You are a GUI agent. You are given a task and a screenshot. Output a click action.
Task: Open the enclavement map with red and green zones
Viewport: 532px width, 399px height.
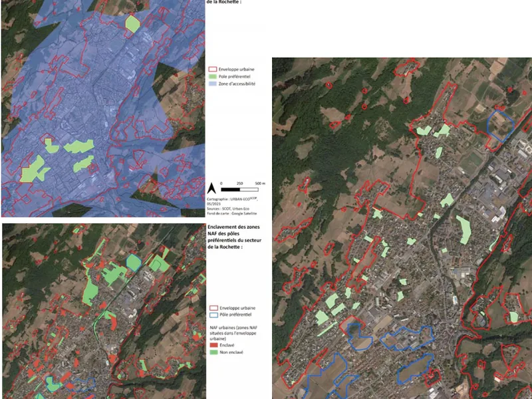coord(104,311)
